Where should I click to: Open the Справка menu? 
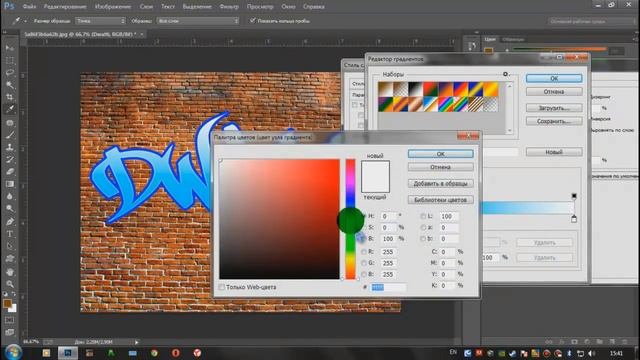pos(314,7)
